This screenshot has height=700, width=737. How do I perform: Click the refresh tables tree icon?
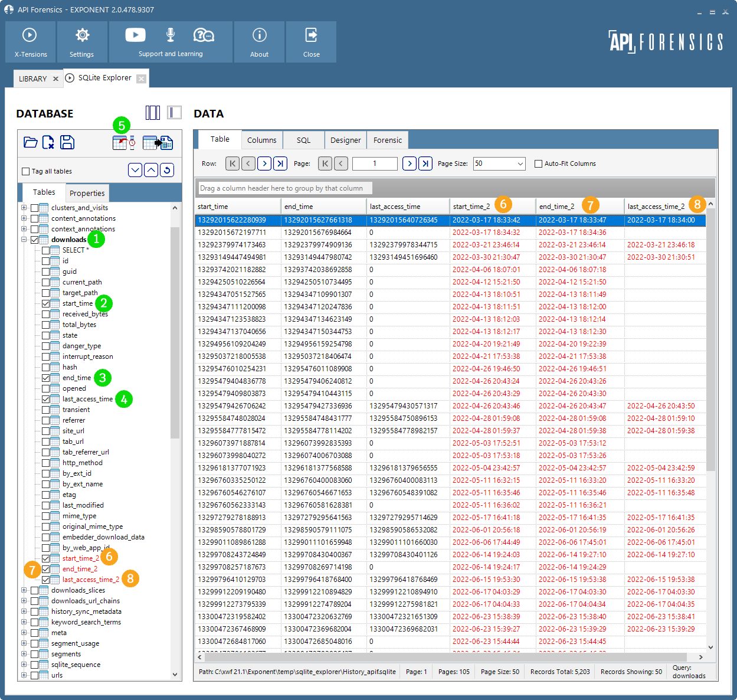point(167,170)
